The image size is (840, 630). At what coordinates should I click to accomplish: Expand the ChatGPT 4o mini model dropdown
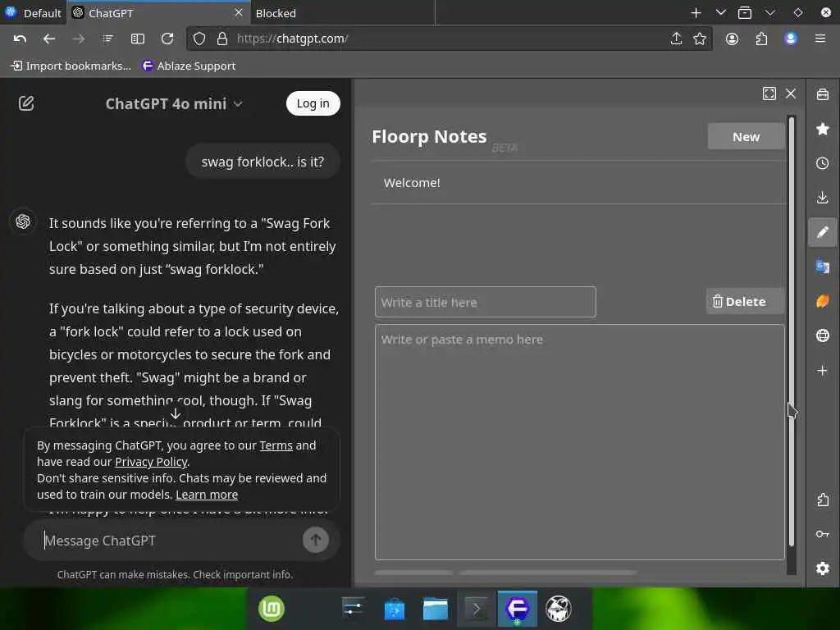[x=174, y=103]
